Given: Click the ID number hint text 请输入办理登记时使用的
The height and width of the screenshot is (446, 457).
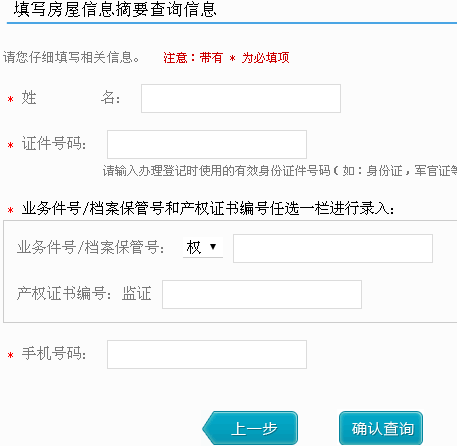Looking at the screenshot, I should coord(167,171).
